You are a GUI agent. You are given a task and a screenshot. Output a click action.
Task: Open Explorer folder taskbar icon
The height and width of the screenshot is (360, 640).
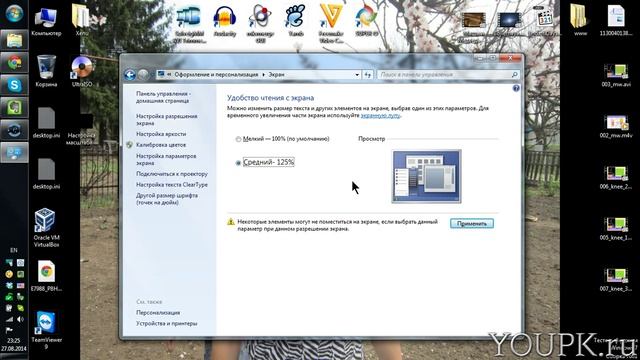(x=14, y=40)
